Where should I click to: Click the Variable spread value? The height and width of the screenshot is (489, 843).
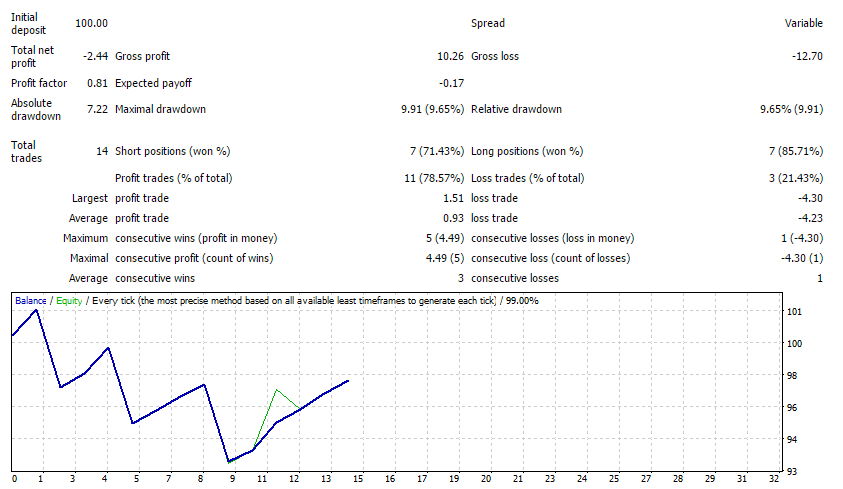pos(803,23)
